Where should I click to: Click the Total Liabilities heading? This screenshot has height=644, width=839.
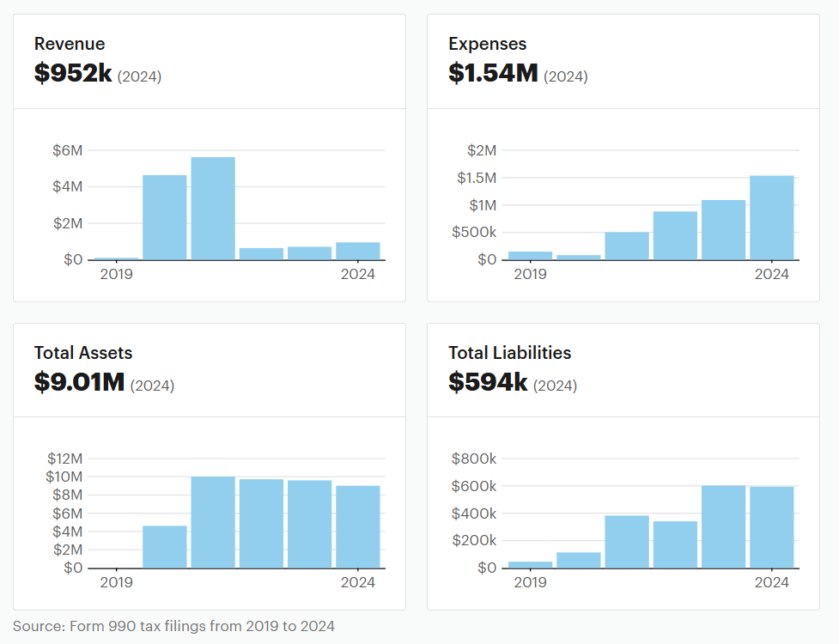[x=509, y=353]
